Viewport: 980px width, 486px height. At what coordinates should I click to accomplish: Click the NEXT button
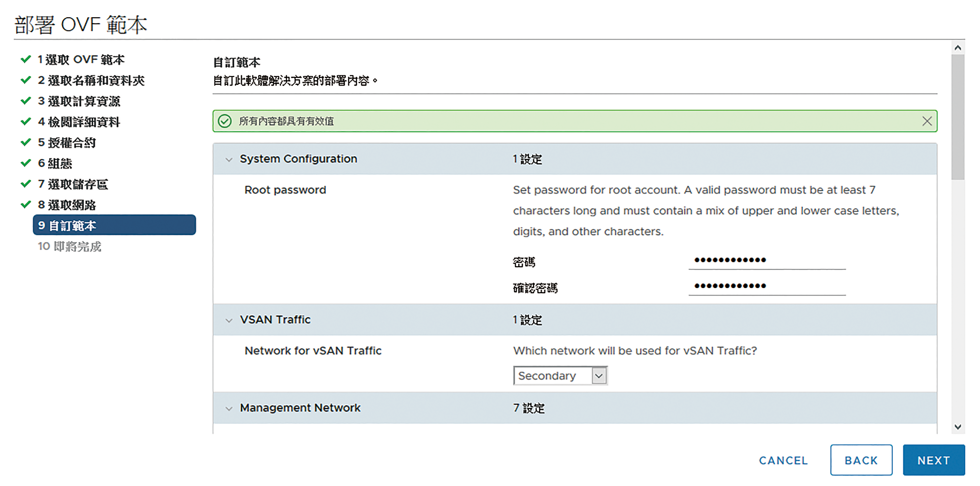(x=934, y=460)
